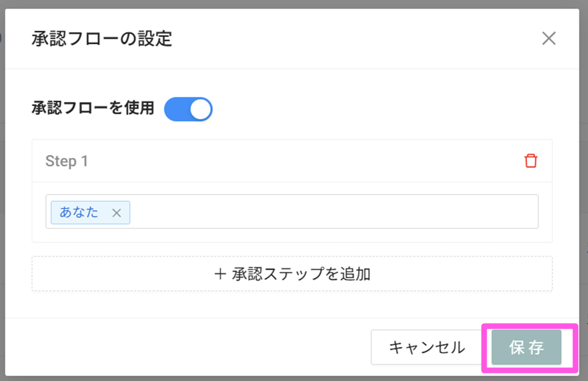Image resolution: width=588 pixels, height=381 pixels.
Task: Click the 承認フローを使用 label text
Action: point(93,108)
